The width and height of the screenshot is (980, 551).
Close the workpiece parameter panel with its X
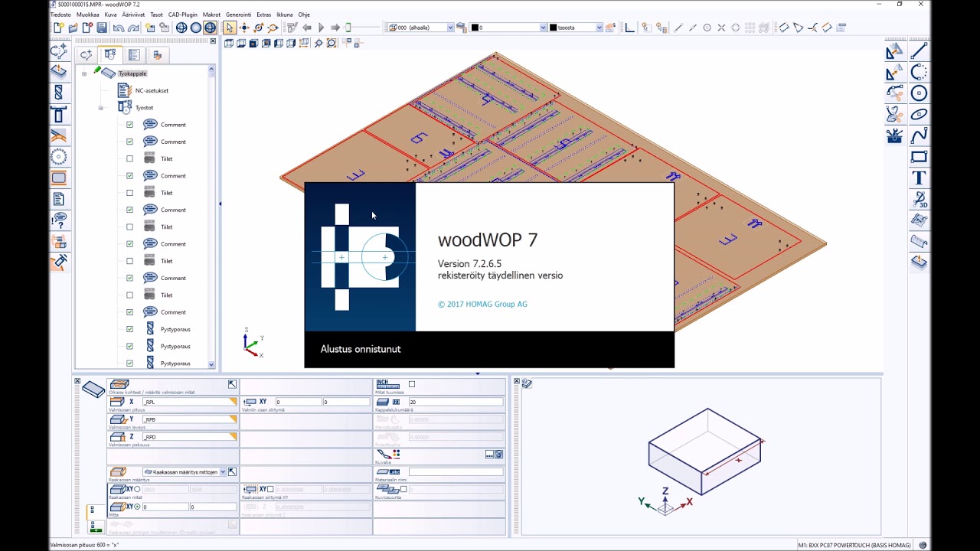77,381
